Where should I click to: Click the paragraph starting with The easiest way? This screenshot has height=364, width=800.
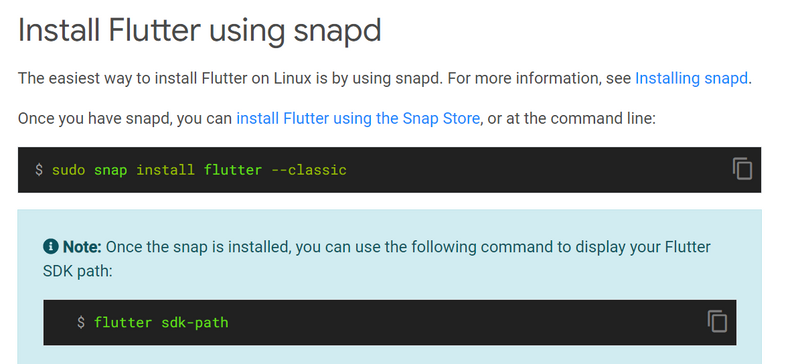coord(385,79)
